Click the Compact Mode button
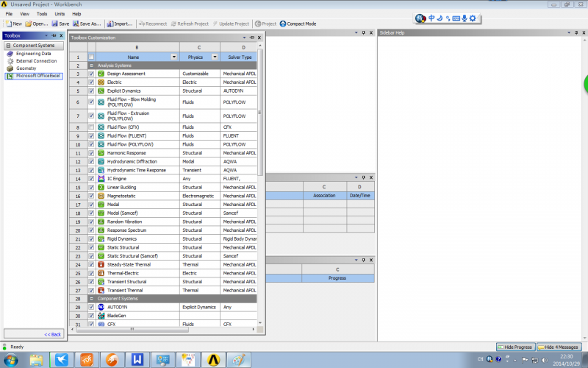The image size is (588, 368). point(298,24)
